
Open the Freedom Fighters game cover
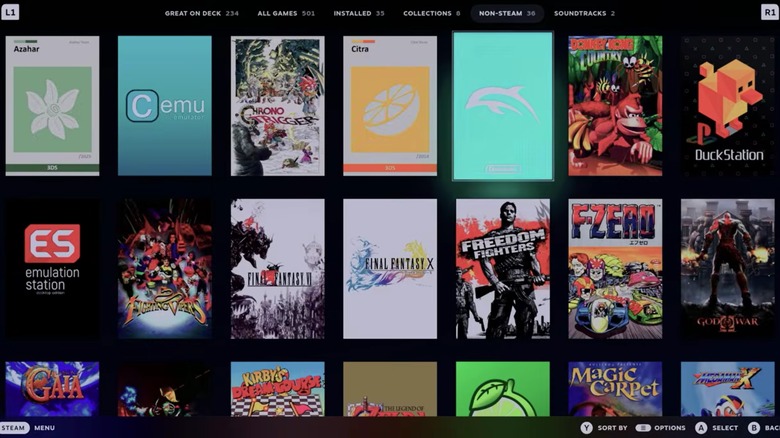click(x=503, y=269)
